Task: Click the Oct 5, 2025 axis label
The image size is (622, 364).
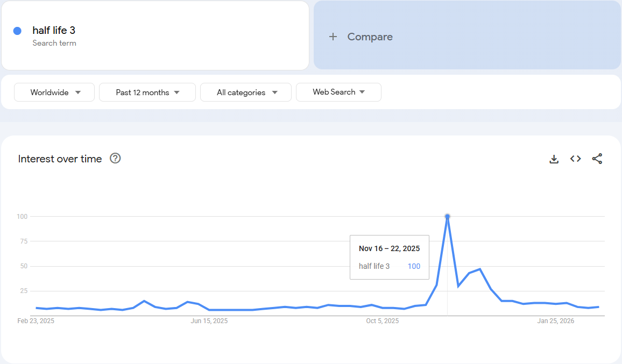Action: tap(383, 321)
